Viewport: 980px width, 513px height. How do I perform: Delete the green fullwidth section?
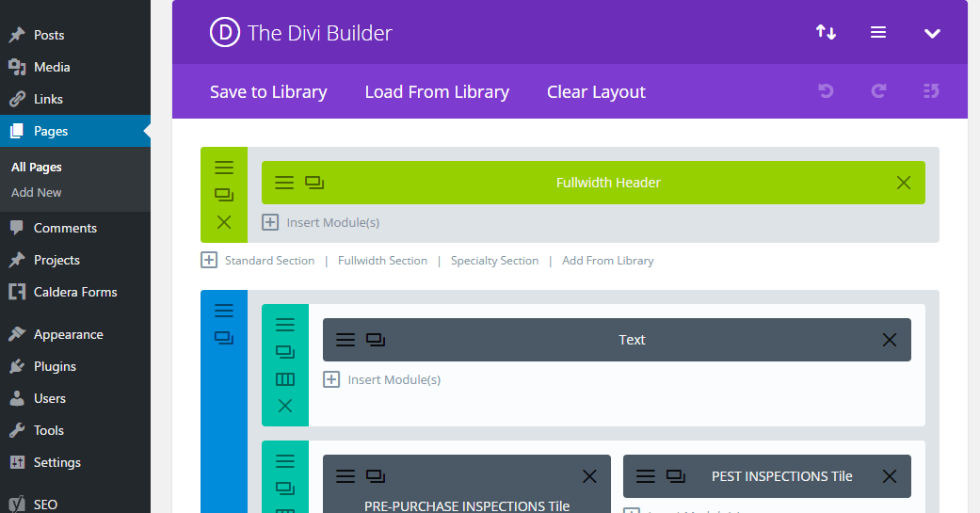point(224,222)
